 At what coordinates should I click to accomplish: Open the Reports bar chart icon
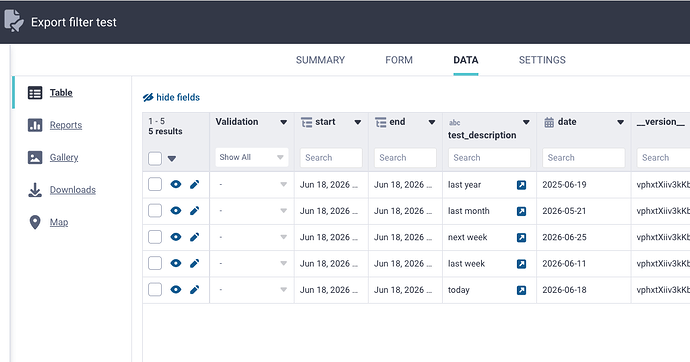pyautogui.click(x=35, y=125)
